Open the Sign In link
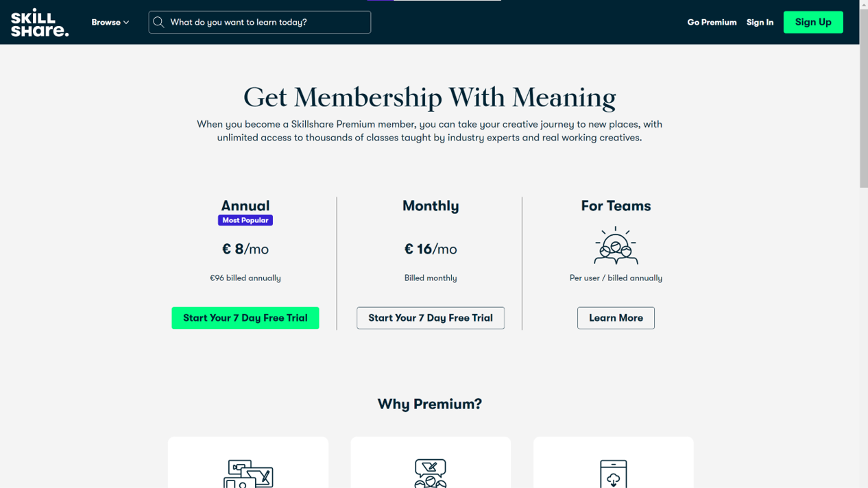The image size is (868, 488). [760, 23]
